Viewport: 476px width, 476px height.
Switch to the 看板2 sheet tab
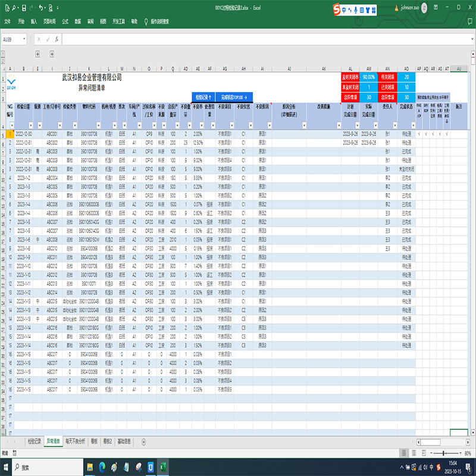pos(108,441)
